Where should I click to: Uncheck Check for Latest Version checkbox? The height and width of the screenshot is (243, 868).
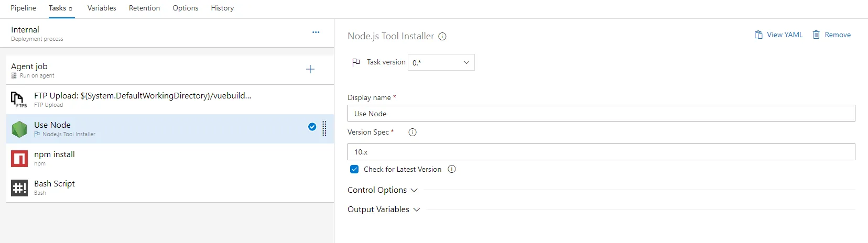coord(354,169)
